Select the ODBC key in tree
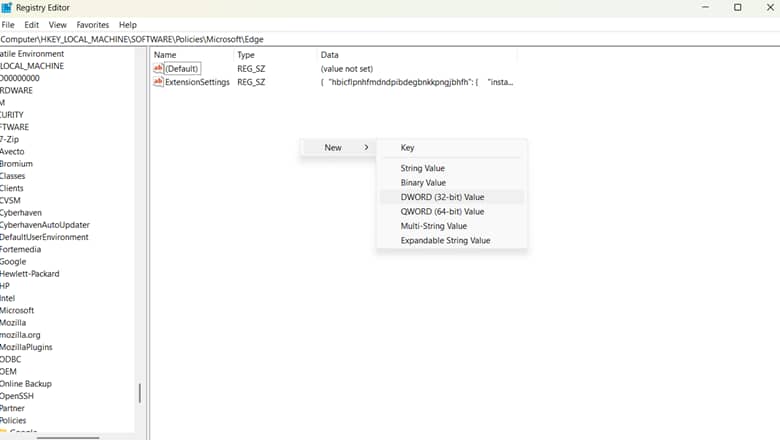 10,359
